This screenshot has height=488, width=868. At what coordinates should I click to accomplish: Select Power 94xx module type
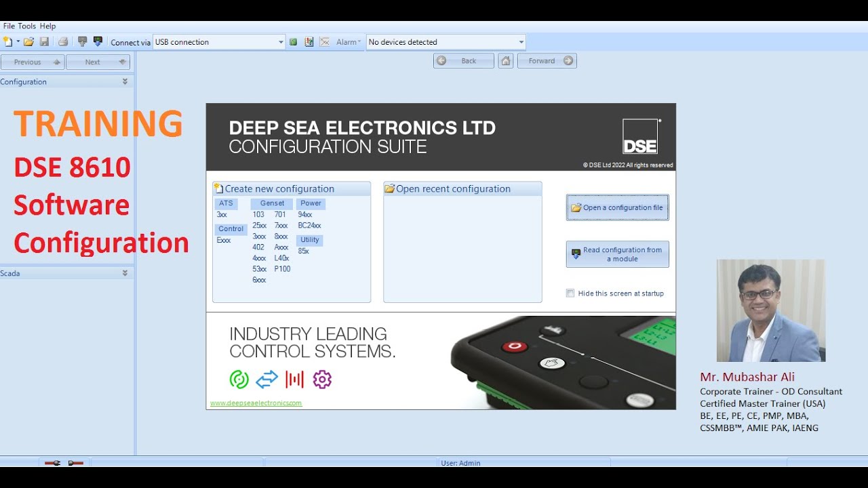click(305, 215)
